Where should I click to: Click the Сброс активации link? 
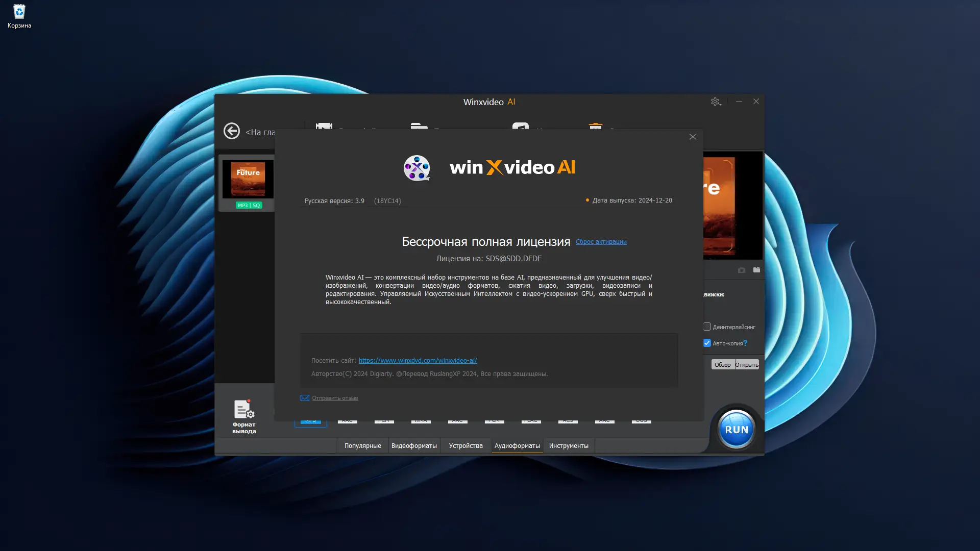point(601,242)
